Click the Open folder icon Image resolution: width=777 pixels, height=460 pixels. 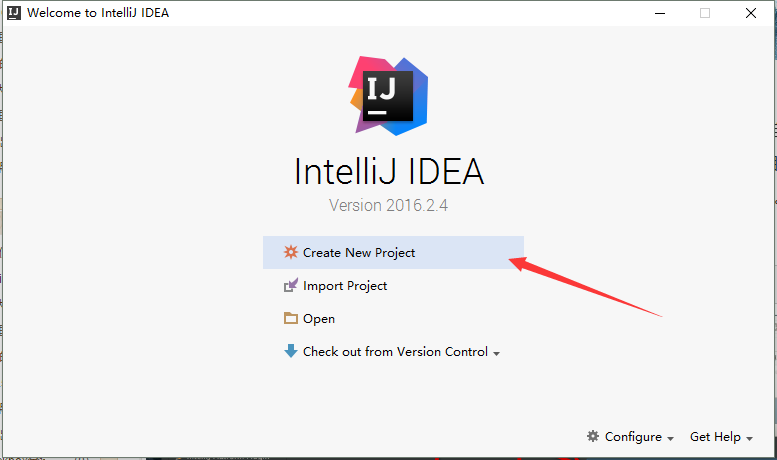290,318
